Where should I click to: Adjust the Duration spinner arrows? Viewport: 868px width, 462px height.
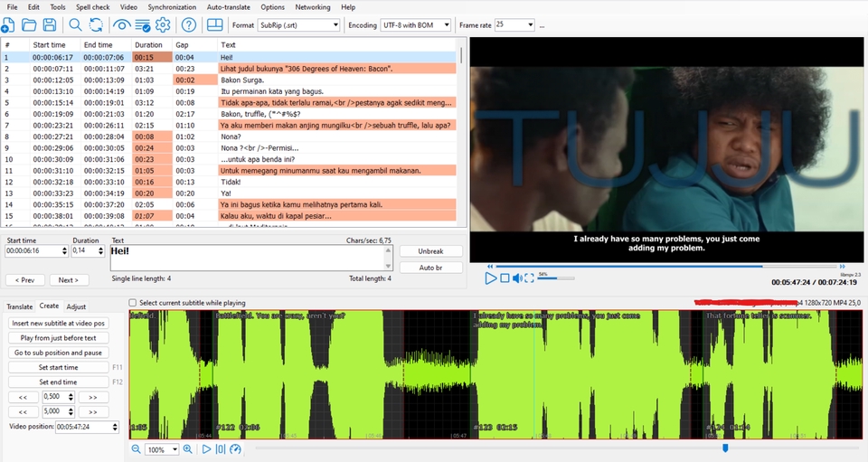[x=100, y=250]
